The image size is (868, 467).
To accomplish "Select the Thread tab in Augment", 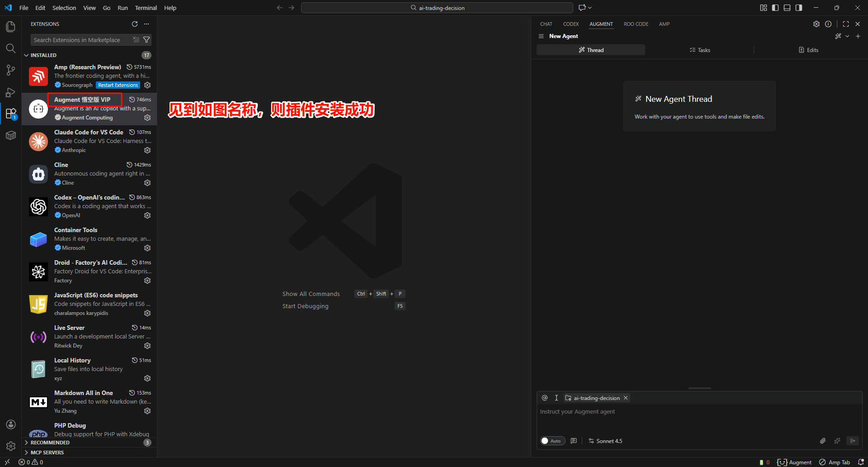I will [591, 50].
